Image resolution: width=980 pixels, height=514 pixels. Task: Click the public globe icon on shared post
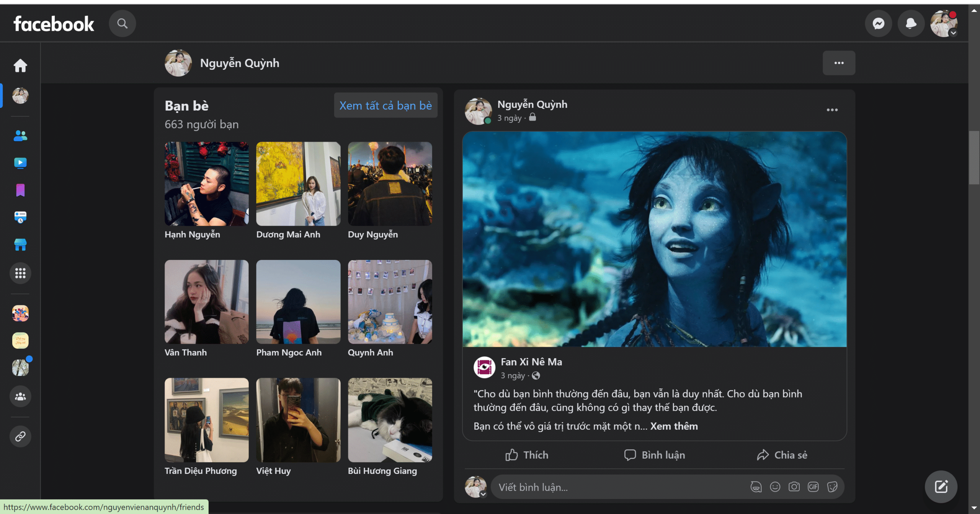tap(536, 376)
